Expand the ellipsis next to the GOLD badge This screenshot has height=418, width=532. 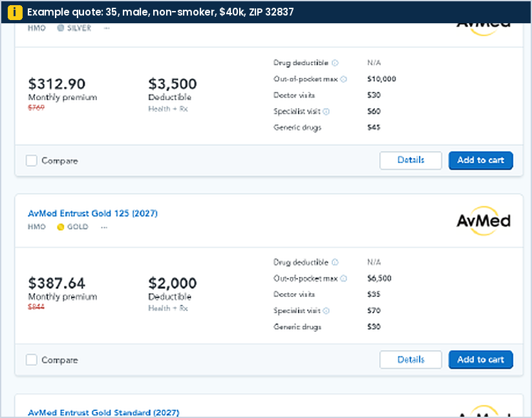point(104,227)
